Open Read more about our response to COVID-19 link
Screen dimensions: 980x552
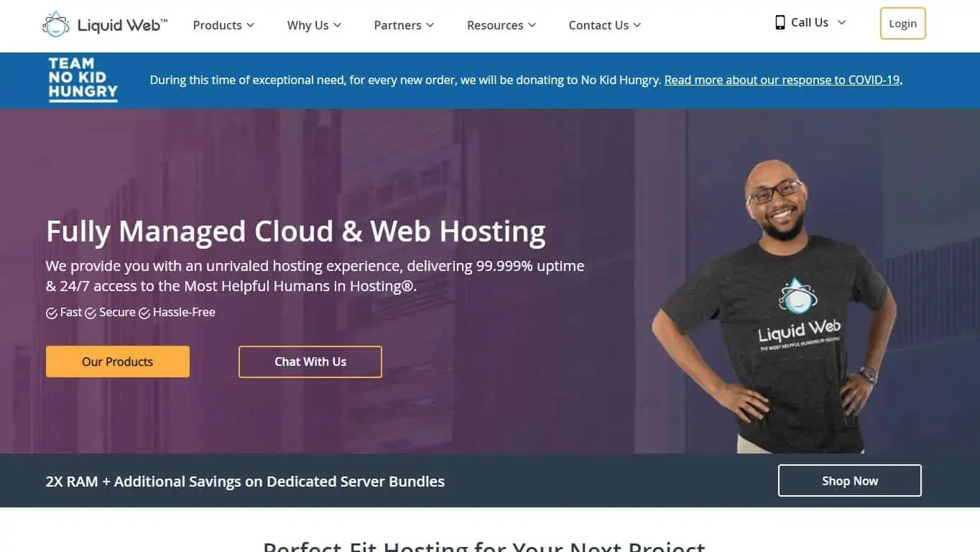coord(782,80)
